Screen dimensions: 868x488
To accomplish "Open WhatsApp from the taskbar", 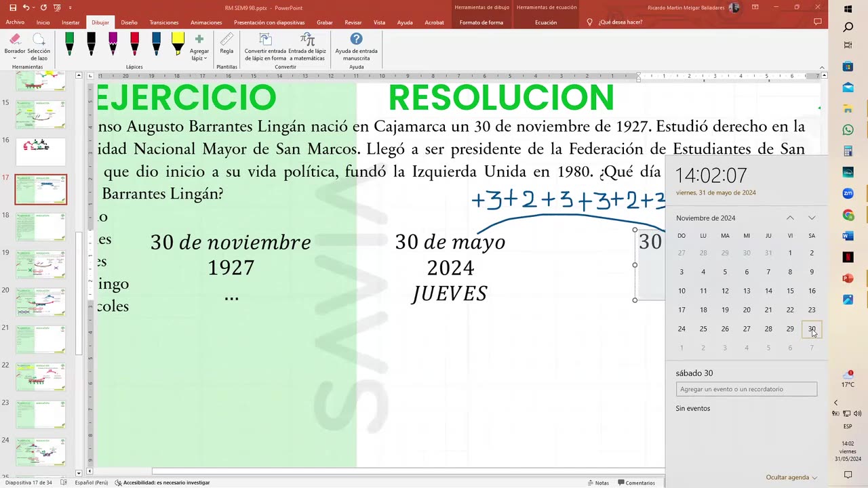I will tap(848, 129).
